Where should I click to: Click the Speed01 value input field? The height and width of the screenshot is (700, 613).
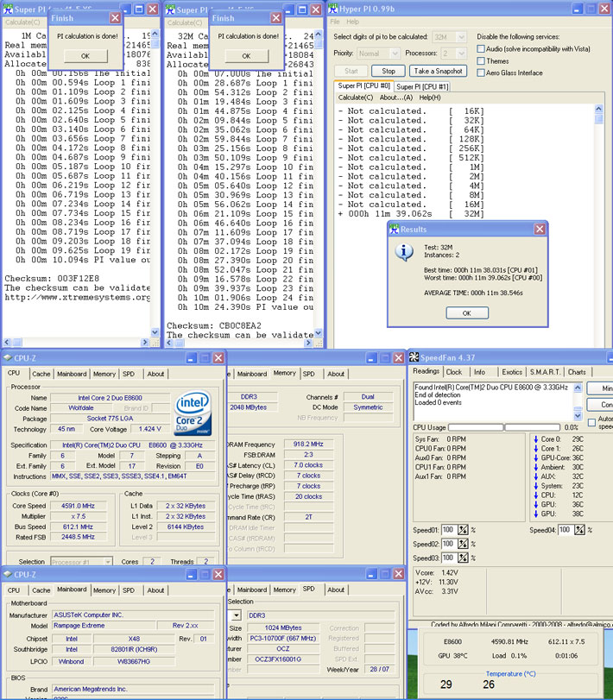449,530
